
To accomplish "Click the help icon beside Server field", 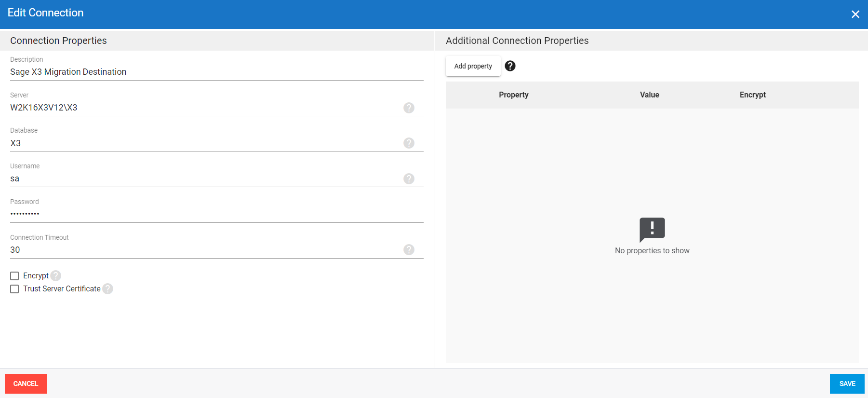I will tap(409, 108).
